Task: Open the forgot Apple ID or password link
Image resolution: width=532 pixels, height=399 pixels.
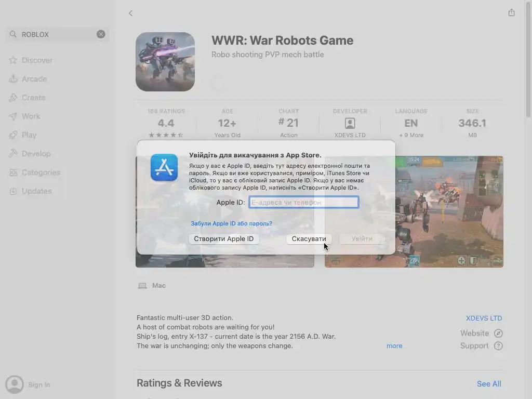Action: (231, 223)
